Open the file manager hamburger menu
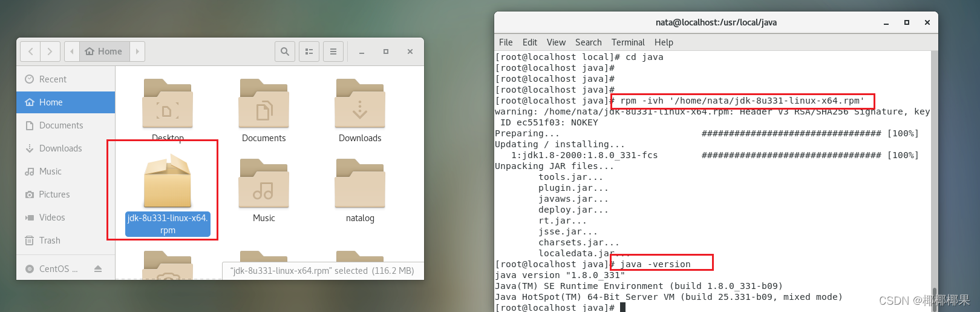This screenshot has height=312, width=980. [333, 51]
